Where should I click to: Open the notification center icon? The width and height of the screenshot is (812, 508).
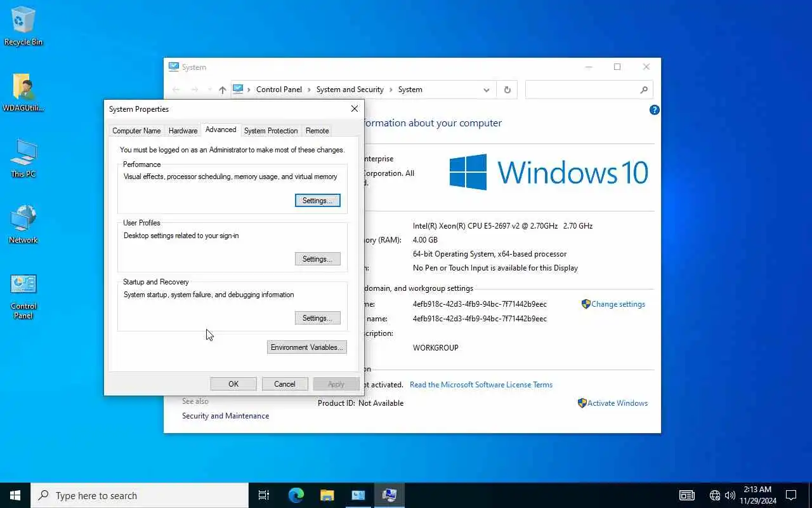click(791, 495)
